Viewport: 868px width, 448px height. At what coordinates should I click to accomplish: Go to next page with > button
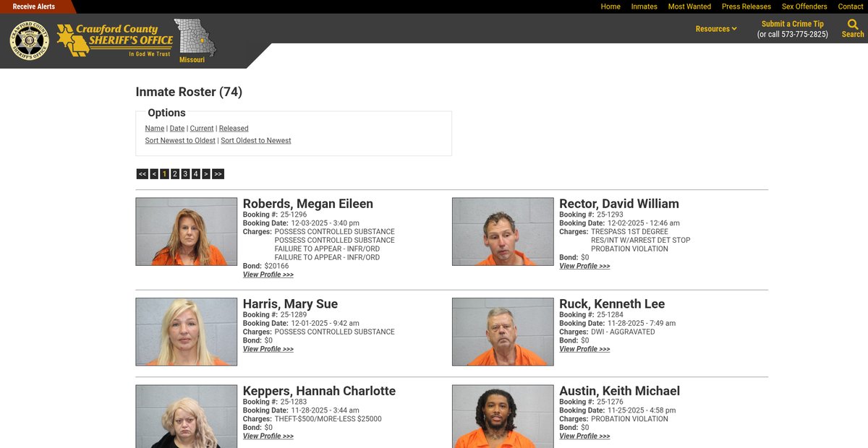pyautogui.click(x=206, y=174)
